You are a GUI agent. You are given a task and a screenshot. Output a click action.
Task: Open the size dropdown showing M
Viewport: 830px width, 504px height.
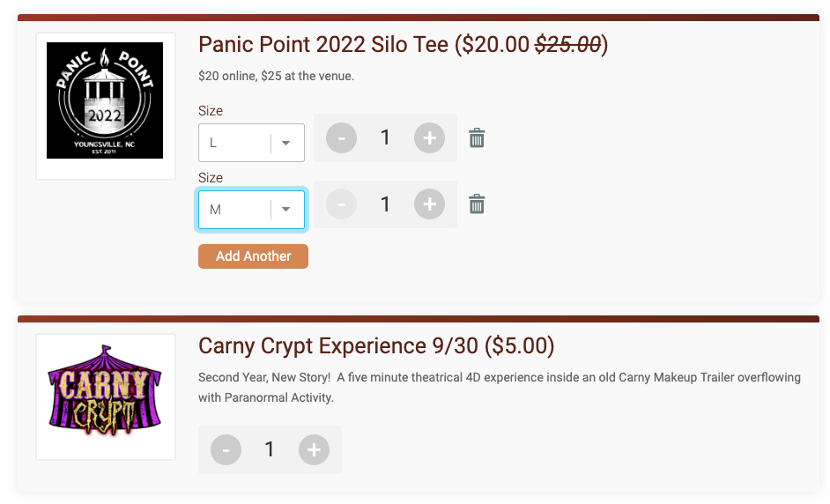pos(251,210)
